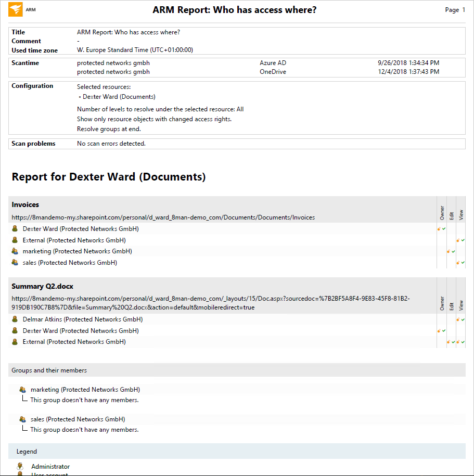Click the Page 1 indicator at top right
Screen dimensions: 474x476
coord(455,10)
